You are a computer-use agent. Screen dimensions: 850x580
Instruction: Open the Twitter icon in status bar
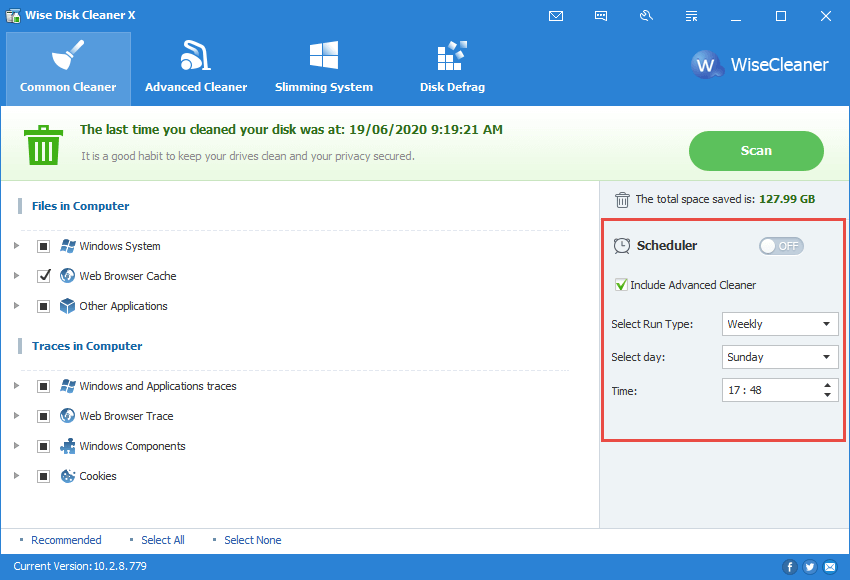[x=810, y=567]
